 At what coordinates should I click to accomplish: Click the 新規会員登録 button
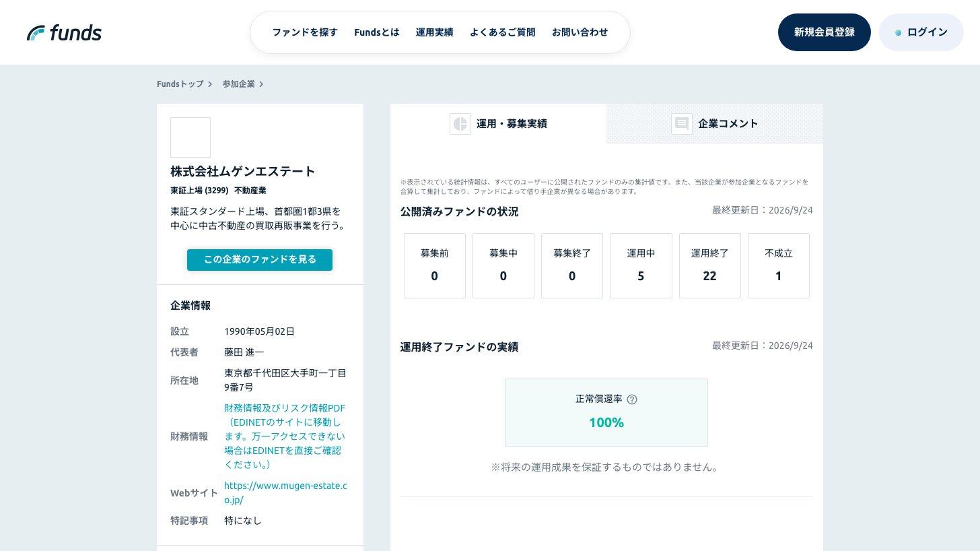(825, 32)
